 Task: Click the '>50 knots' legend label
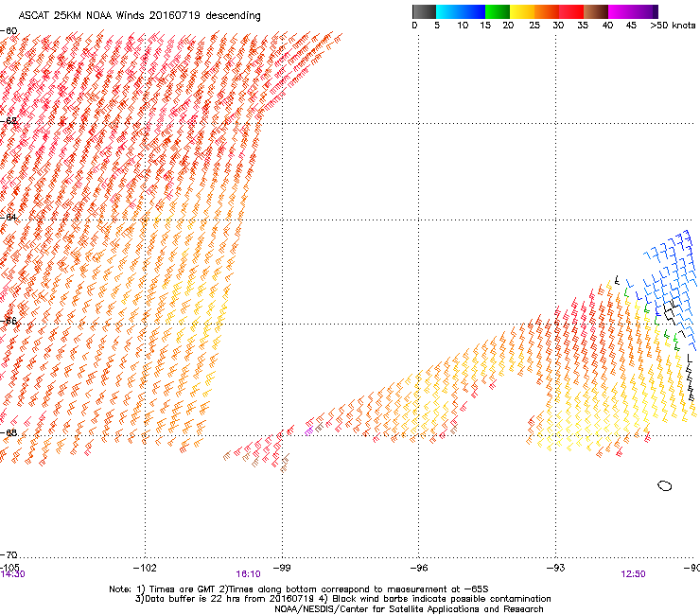pos(673,26)
